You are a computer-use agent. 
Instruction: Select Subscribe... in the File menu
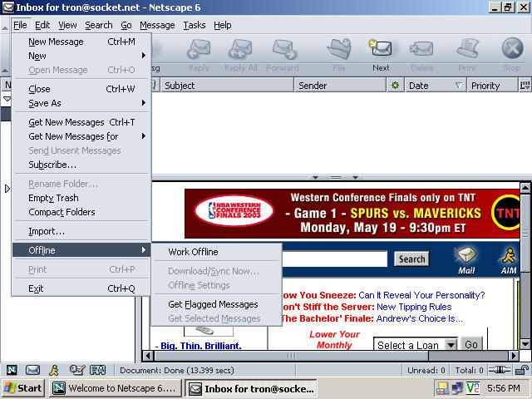81,165
